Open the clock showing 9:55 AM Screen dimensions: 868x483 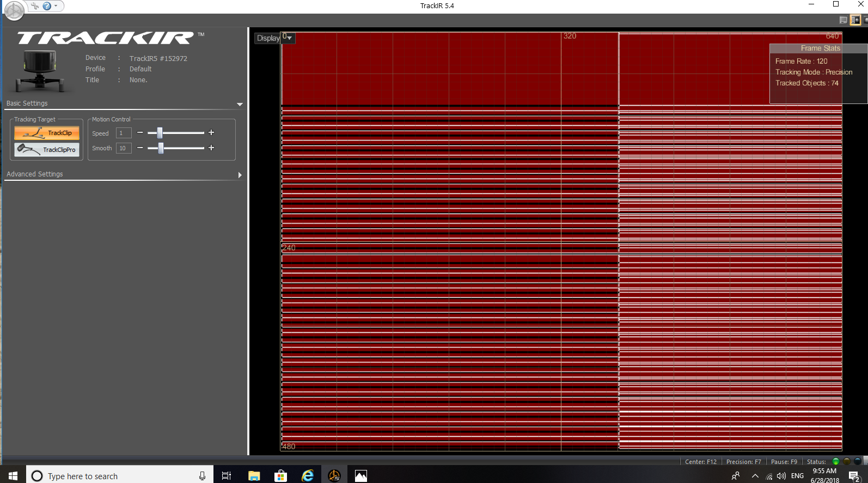(824, 475)
